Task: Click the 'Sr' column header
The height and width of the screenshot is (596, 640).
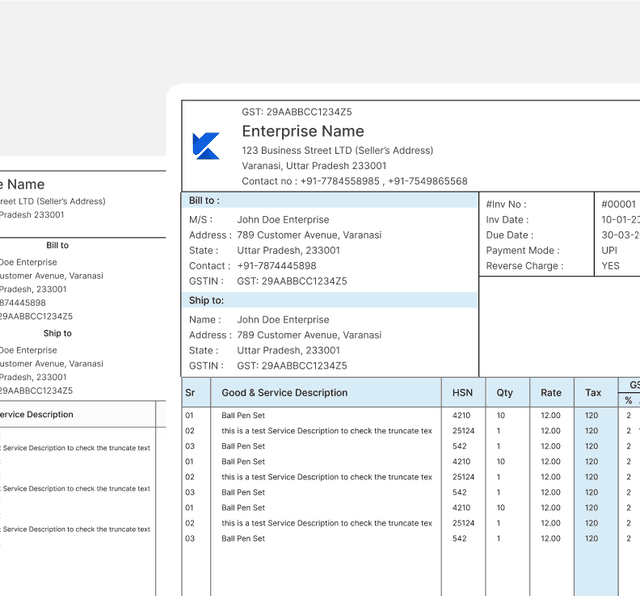Action: 190,393
